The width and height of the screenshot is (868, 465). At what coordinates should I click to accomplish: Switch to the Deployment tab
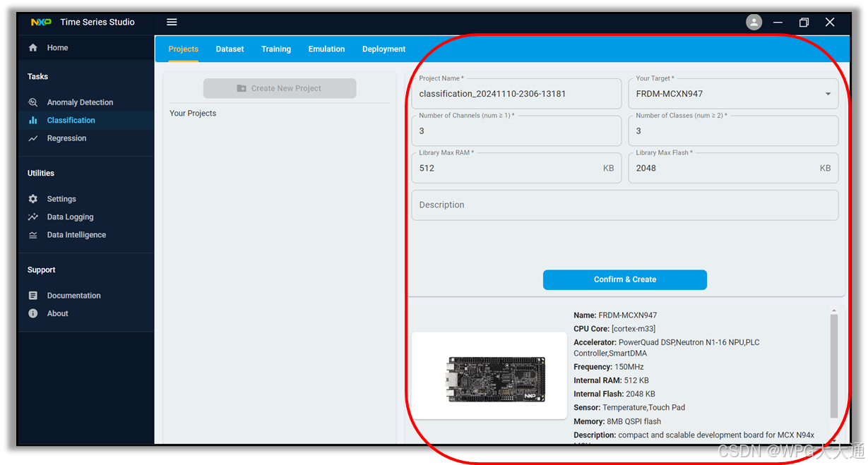tap(384, 49)
